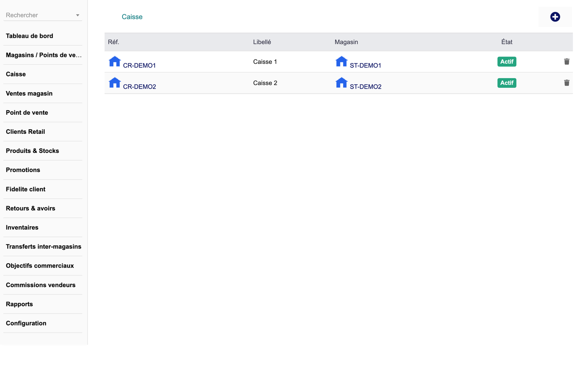
Task: Click the Libellé column header
Action: pyautogui.click(x=262, y=42)
